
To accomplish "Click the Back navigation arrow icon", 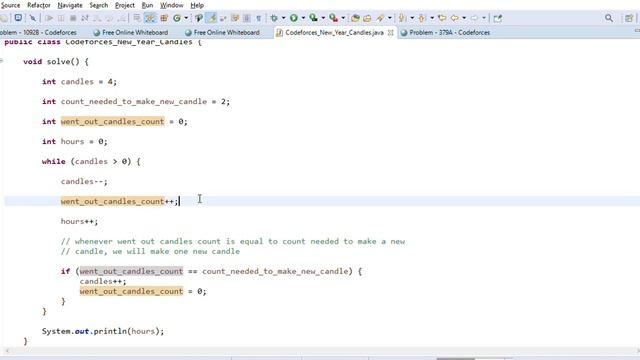I will coord(454,18).
